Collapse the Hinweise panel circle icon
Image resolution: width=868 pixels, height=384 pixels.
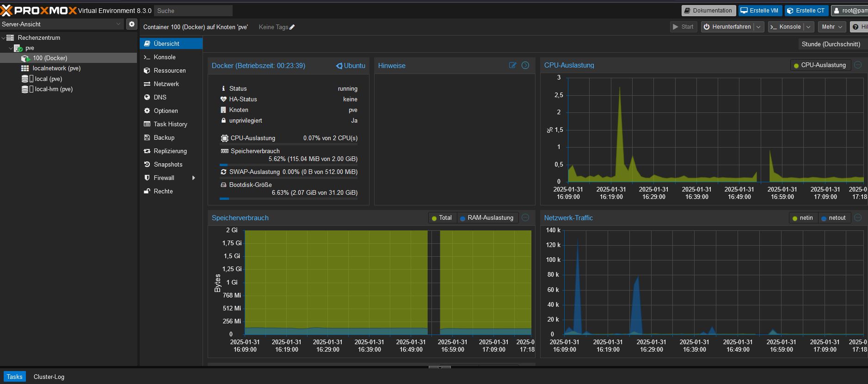525,65
